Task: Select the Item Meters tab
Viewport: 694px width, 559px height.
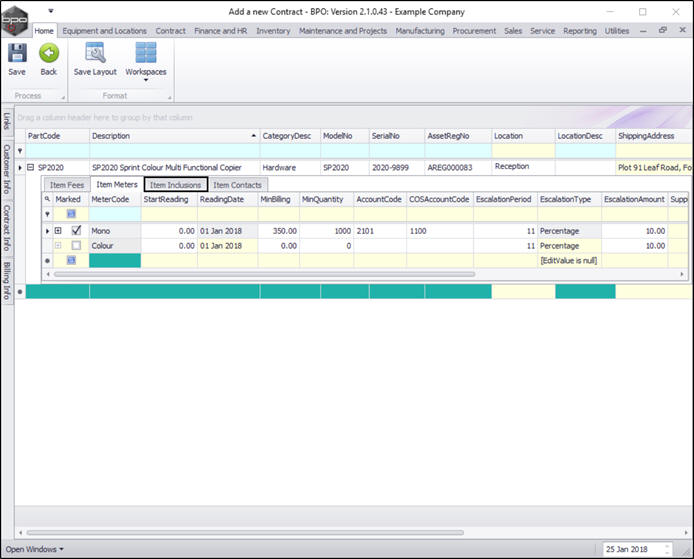Action: click(x=117, y=185)
